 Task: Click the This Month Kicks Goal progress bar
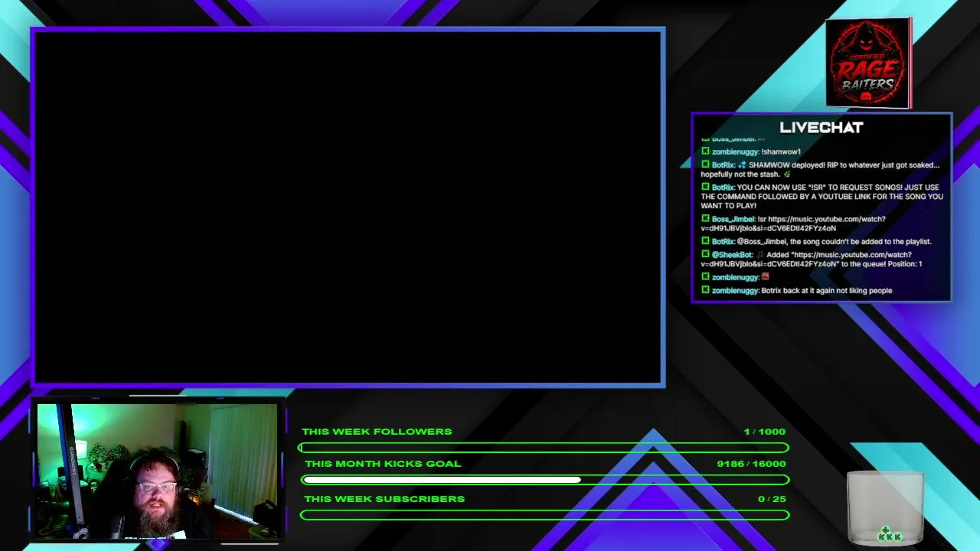(x=544, y=480)
